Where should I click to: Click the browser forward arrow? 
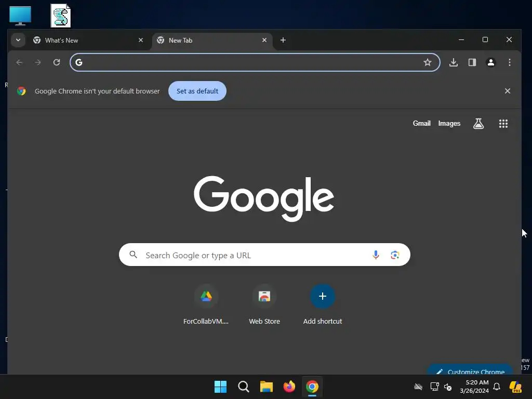pyautogui.click(x=38, y=62)
